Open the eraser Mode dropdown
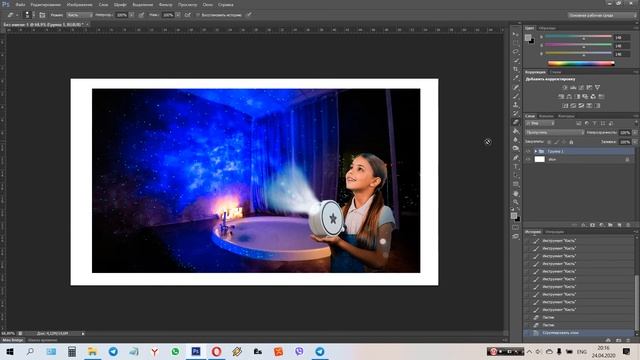 point(79,15)
